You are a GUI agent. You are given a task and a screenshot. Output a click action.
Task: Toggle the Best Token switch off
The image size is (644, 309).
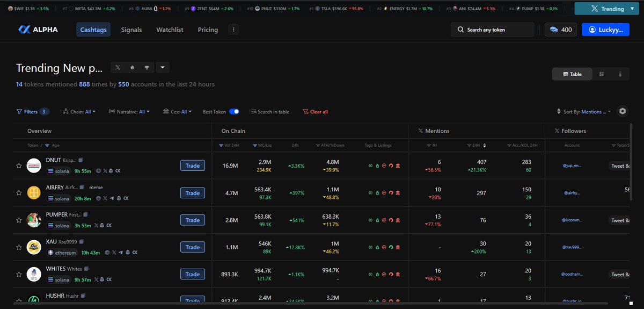point(234,112)
